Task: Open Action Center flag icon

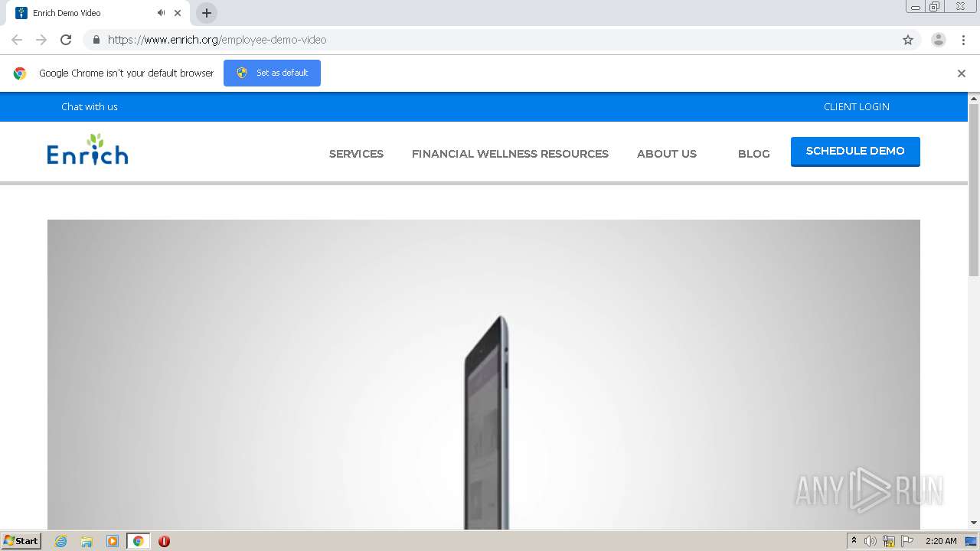Action: [x=907, y=541]
